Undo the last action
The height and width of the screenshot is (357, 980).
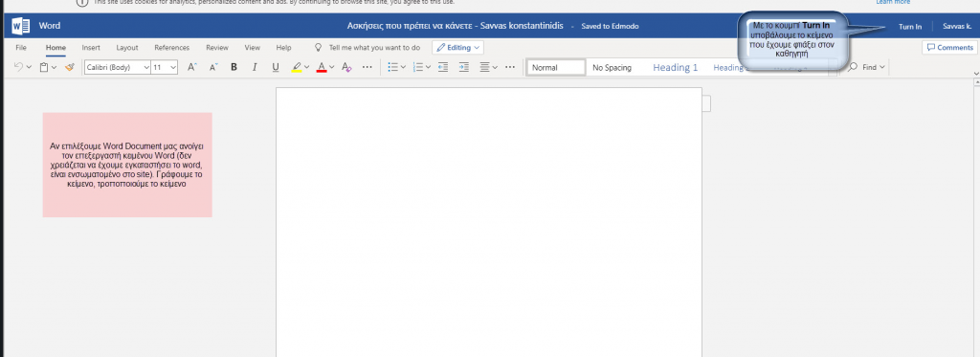pos(18,67)
